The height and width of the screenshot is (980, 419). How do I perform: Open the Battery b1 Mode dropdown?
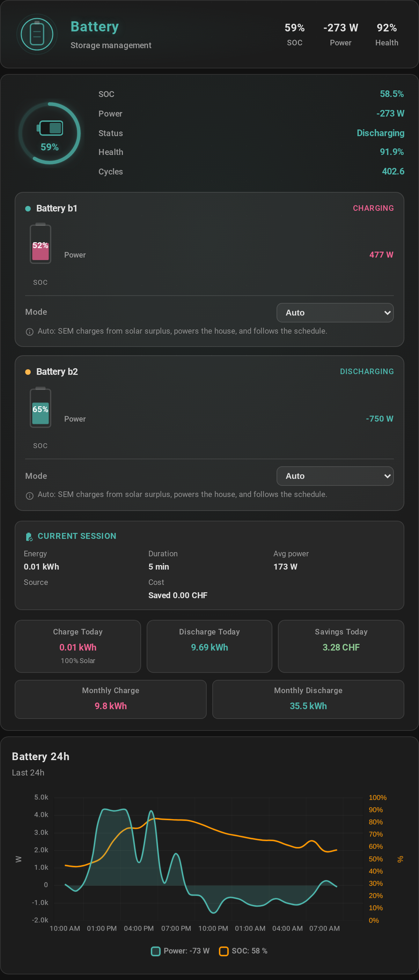tap(335, 313)
